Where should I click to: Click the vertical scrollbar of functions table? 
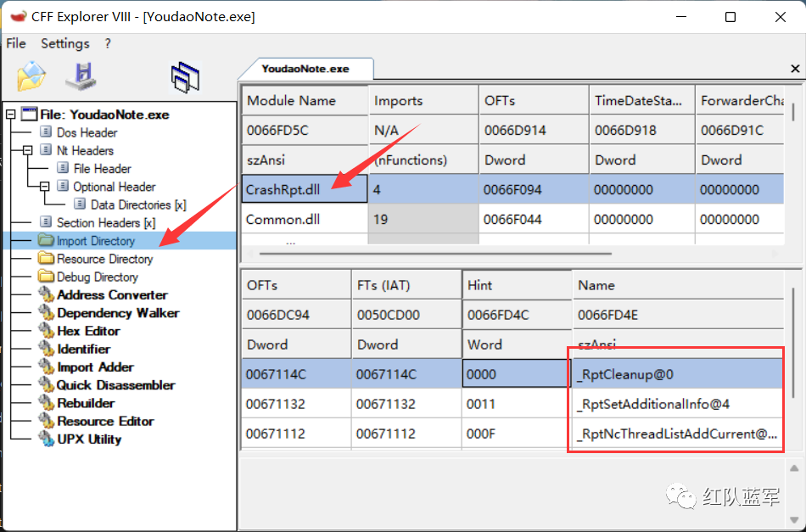(793, 342)
